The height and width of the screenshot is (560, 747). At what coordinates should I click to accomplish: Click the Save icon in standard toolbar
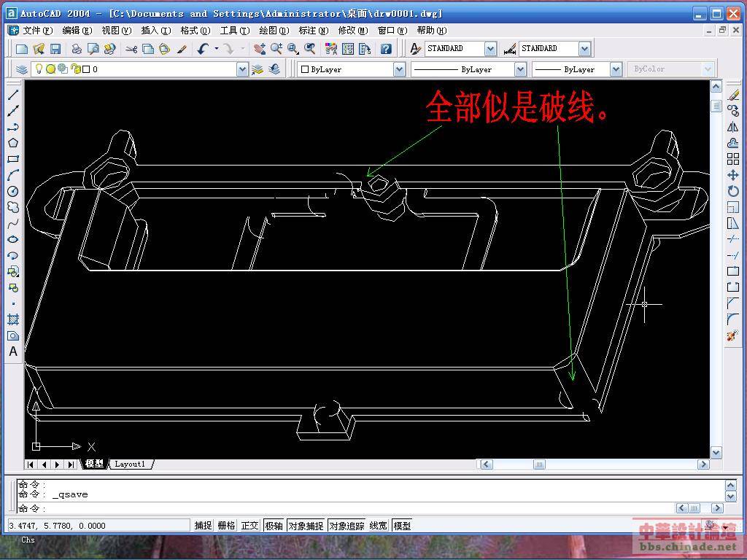click(x=55, y=49)
